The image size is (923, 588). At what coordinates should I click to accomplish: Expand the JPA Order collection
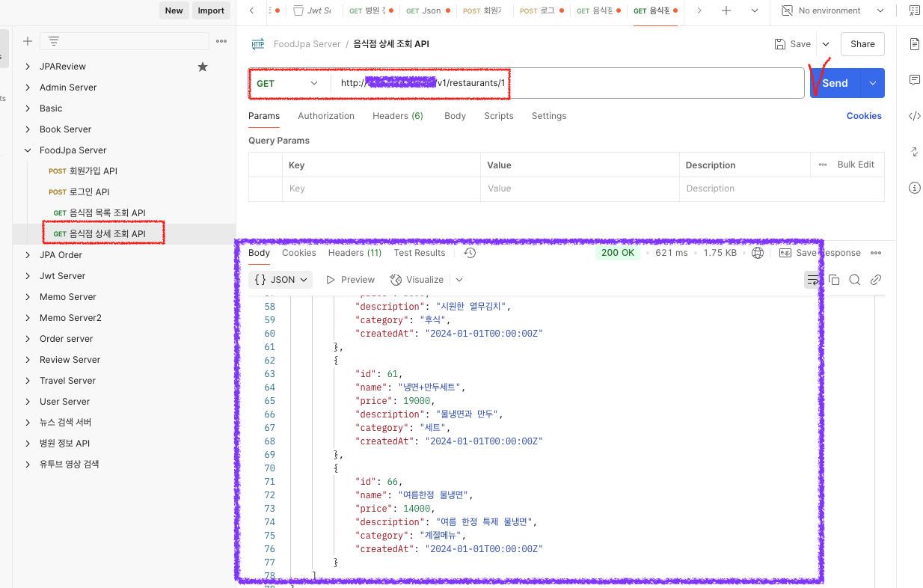point(28,255)
